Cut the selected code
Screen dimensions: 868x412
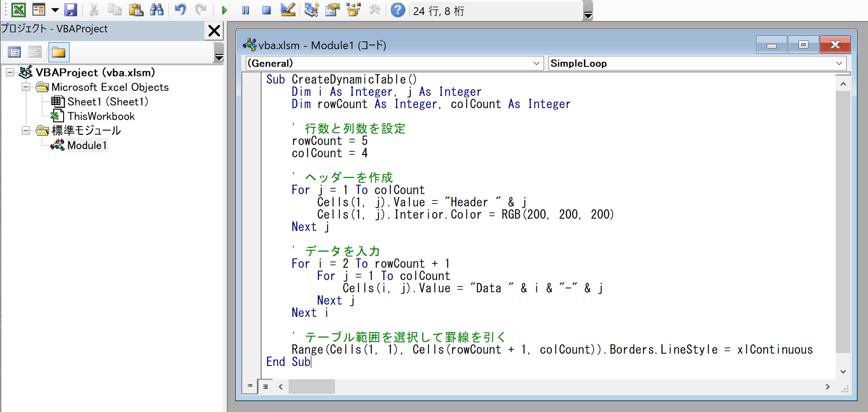click(94, 10)
